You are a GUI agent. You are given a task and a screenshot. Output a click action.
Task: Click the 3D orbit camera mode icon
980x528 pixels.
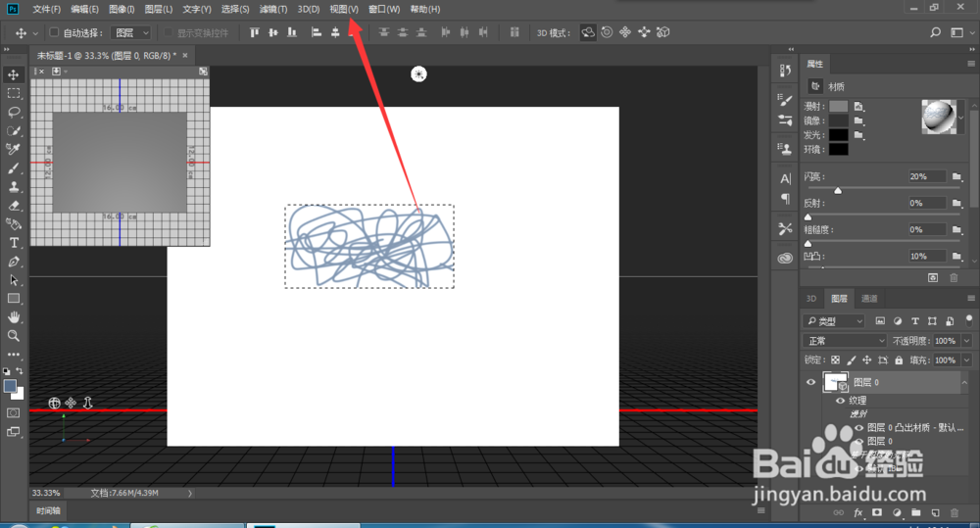[x=587, y=32]
